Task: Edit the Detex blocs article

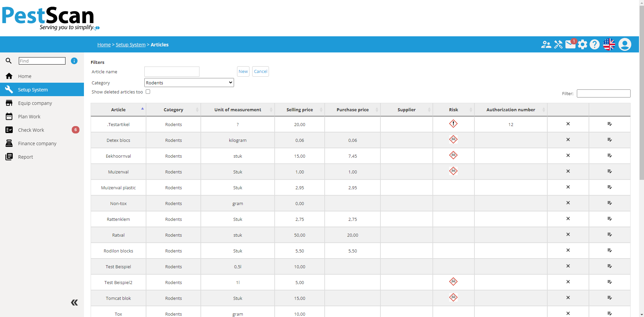Action: (x=610, y=140)
